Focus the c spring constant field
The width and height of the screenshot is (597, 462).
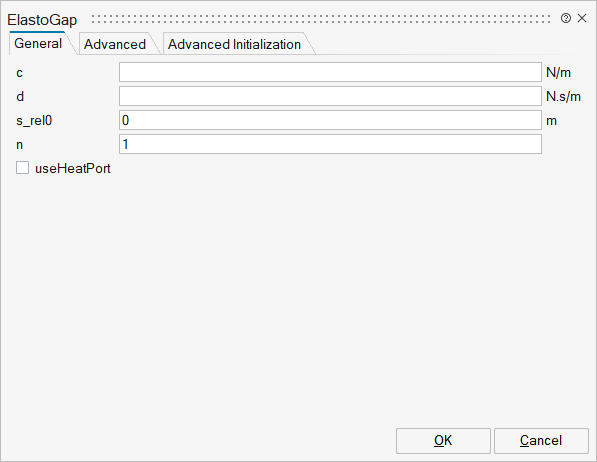pos(330,72)
